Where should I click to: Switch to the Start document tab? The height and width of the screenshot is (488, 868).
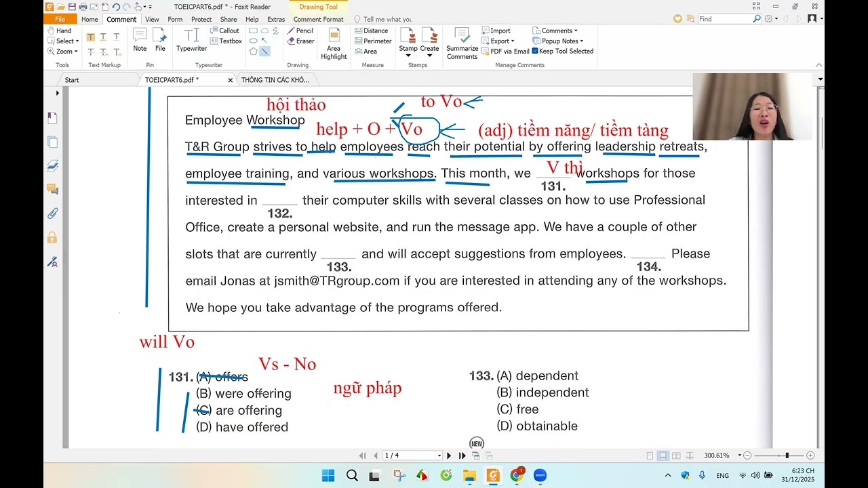coord(72,80)
